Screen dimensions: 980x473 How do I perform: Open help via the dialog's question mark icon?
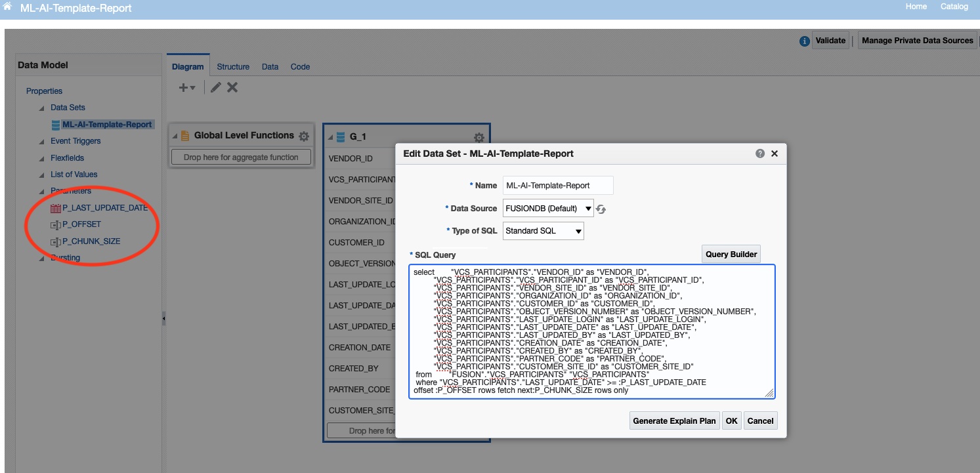pos(759,153)
